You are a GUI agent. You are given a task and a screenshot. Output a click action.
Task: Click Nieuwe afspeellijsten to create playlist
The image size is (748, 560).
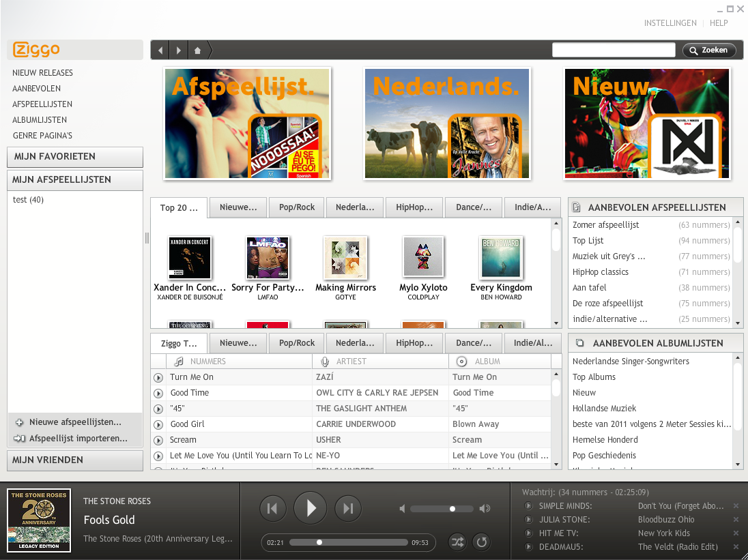pyautogui.click(x=75, y=422)
